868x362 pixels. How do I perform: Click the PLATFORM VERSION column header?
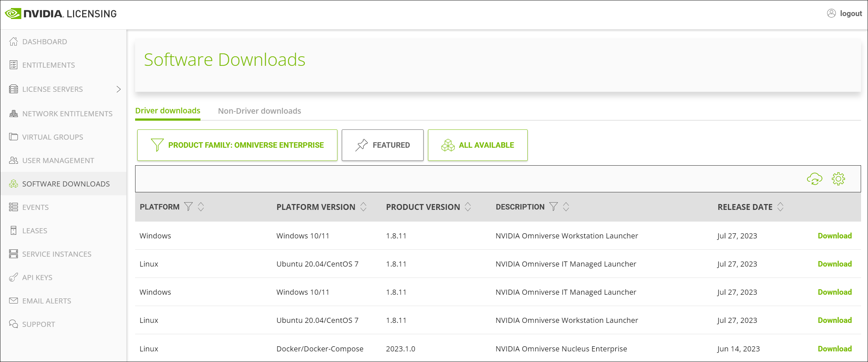coord(316,207)
